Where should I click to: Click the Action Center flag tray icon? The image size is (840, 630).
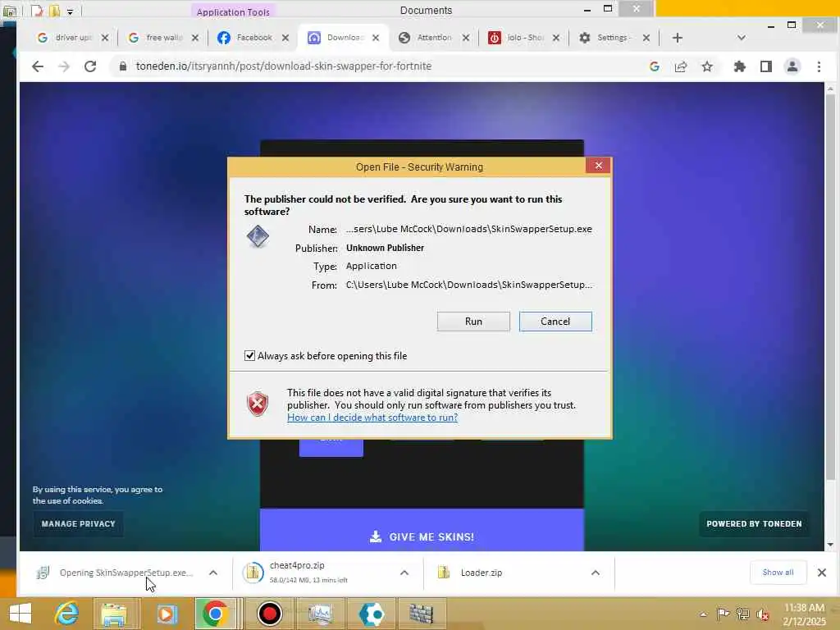click(723, 614)
